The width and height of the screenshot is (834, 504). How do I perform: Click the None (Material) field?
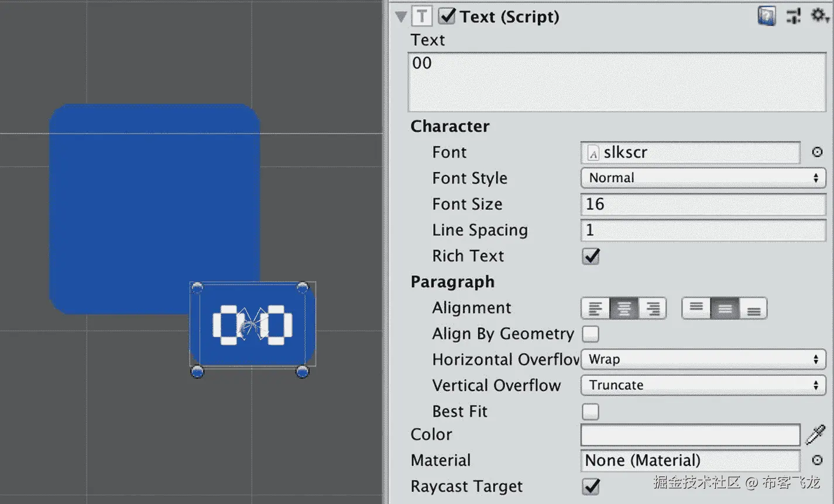[x=690, y=461]
